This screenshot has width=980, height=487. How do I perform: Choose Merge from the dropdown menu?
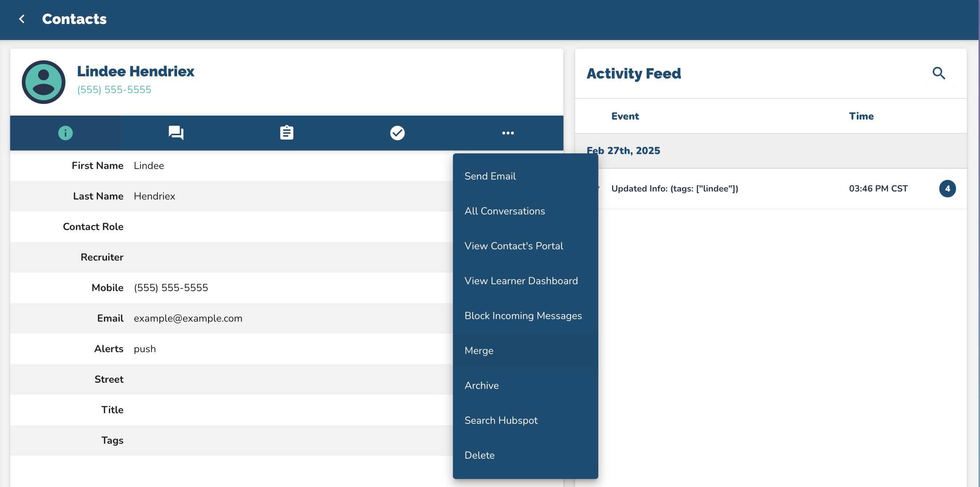pyautogui.click(x=479, y=351)
